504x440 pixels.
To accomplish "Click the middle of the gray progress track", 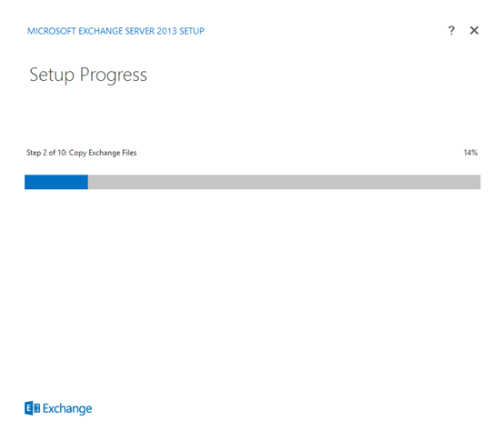I will pyautogui.click(x=284, y=182).
